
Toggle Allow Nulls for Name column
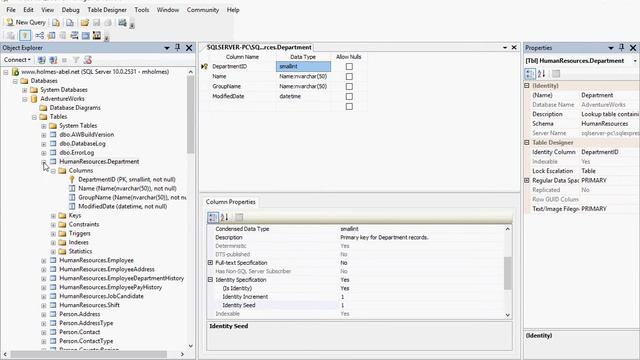coord(349,76)
